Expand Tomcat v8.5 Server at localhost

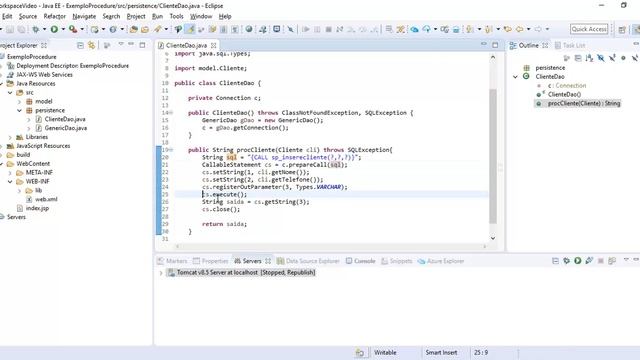(x=161, y=273)
